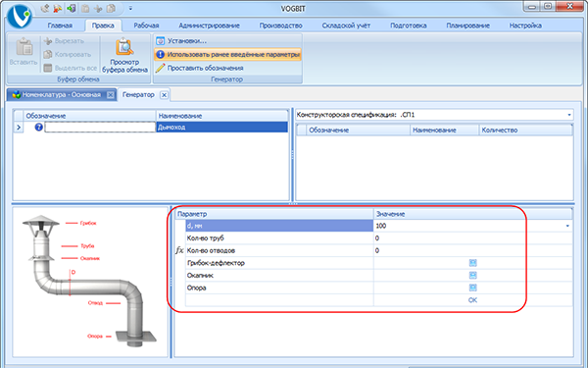Toggle the Грибок-дефлектор checkbox
The image size is (588, 368).
coord(473,263)
